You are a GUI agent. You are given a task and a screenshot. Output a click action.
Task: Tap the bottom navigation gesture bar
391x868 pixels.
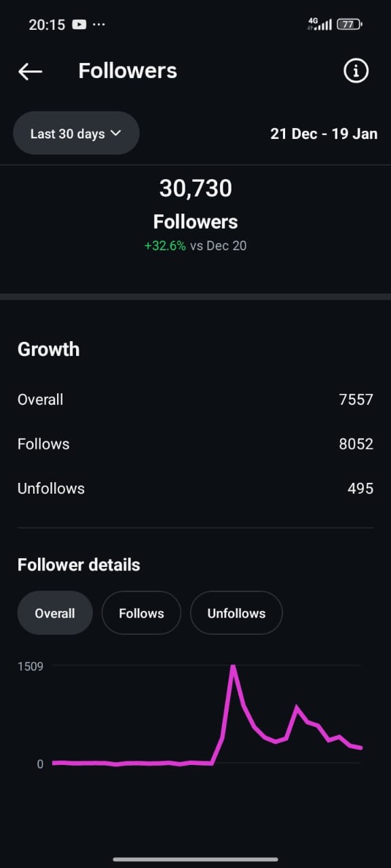point(195,859)
